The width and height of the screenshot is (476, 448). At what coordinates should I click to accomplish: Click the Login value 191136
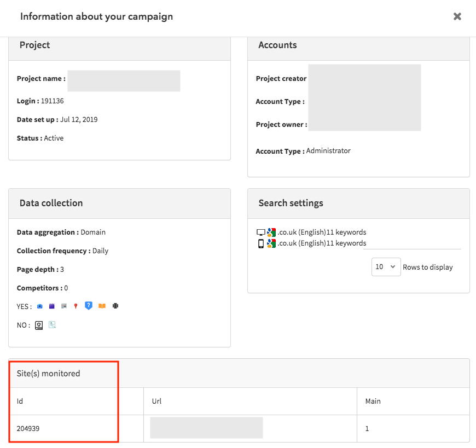(52, 101)
